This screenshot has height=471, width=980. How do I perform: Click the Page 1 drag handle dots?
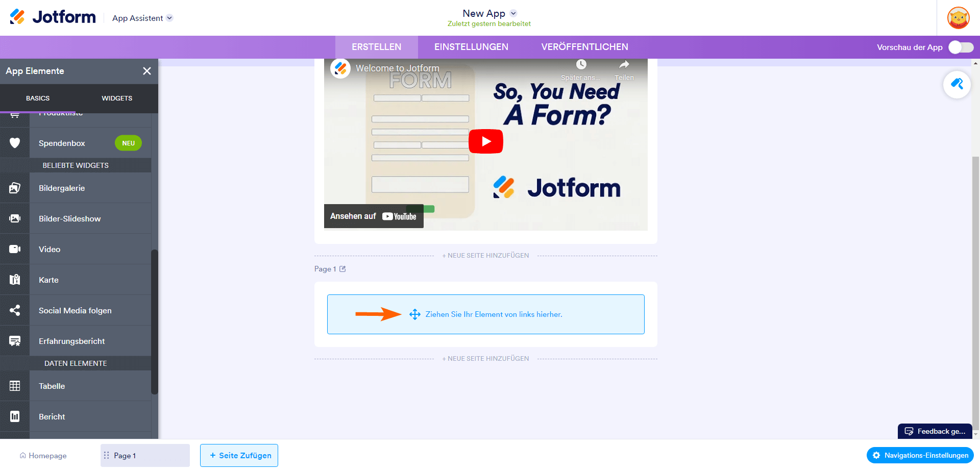106,455
